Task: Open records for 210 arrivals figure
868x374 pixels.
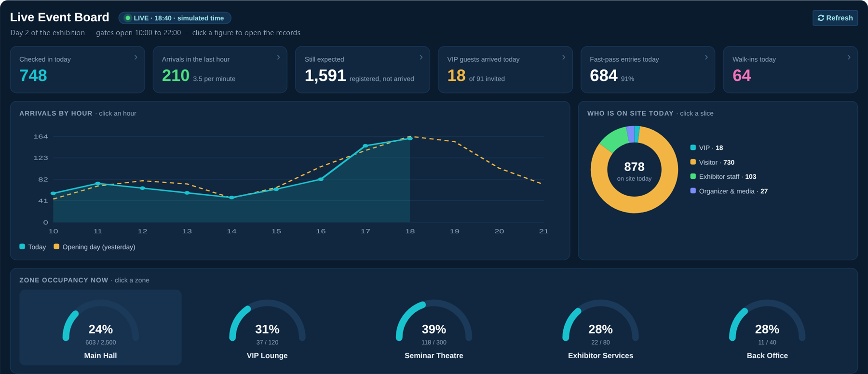Action: coord(176,76)
